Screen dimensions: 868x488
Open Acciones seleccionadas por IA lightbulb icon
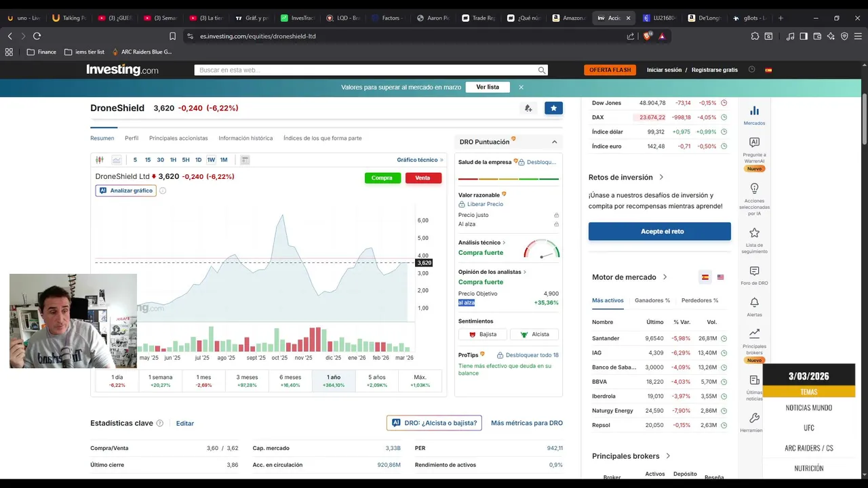(754, 199)
